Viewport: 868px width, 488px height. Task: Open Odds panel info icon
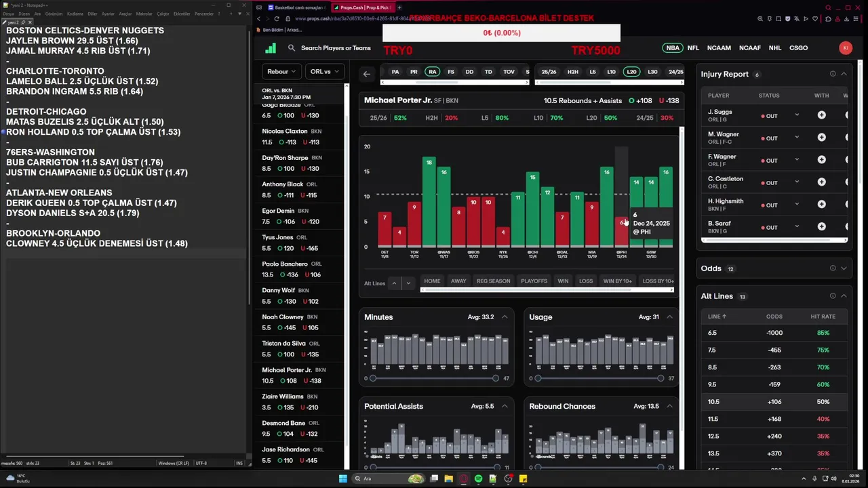tap(833, 268)
